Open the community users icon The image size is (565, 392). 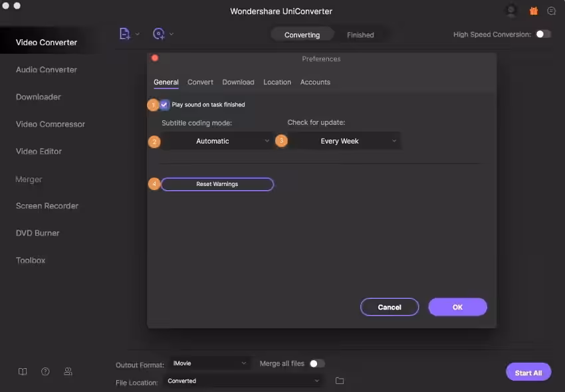68,371
